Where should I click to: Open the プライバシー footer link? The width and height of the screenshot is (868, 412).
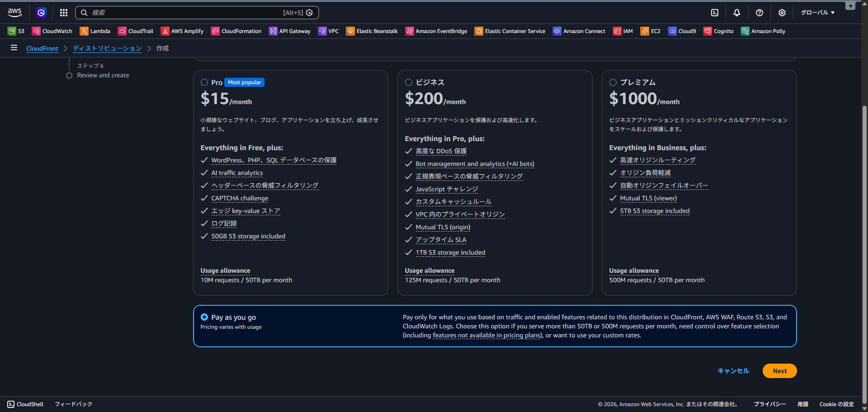(770, 404)
